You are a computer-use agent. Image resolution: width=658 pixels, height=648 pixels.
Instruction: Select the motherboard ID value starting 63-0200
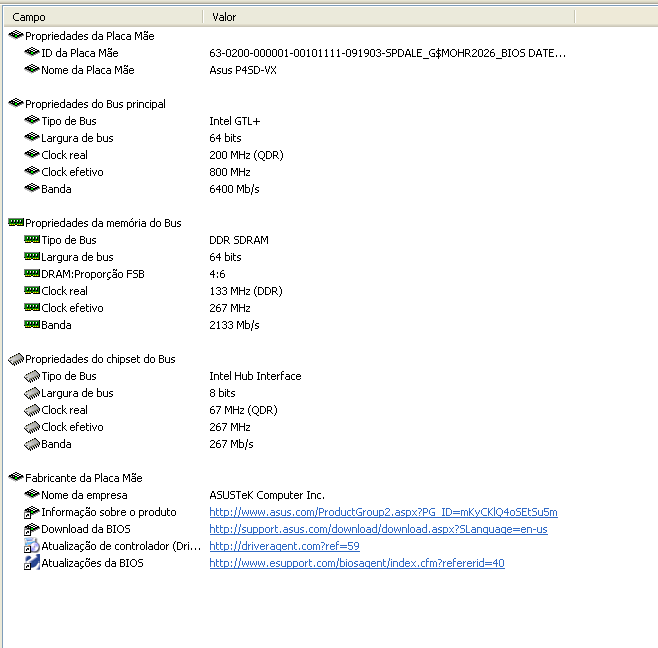(x=387, y=53)
